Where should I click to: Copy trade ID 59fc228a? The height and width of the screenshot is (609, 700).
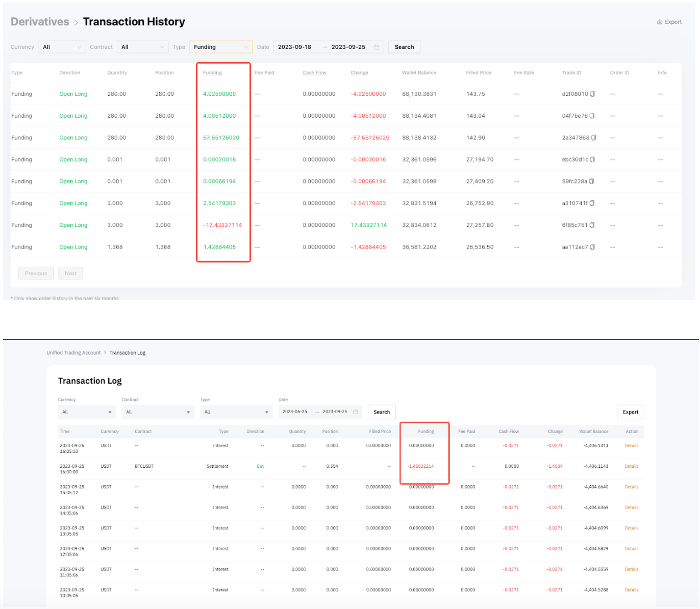coord(591,182)
